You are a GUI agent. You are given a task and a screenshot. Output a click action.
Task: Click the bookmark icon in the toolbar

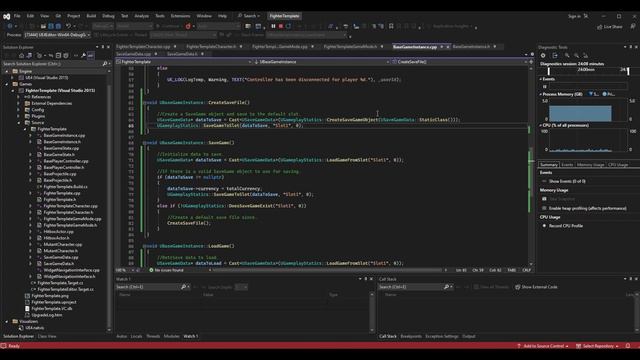(x=391, y=26)
